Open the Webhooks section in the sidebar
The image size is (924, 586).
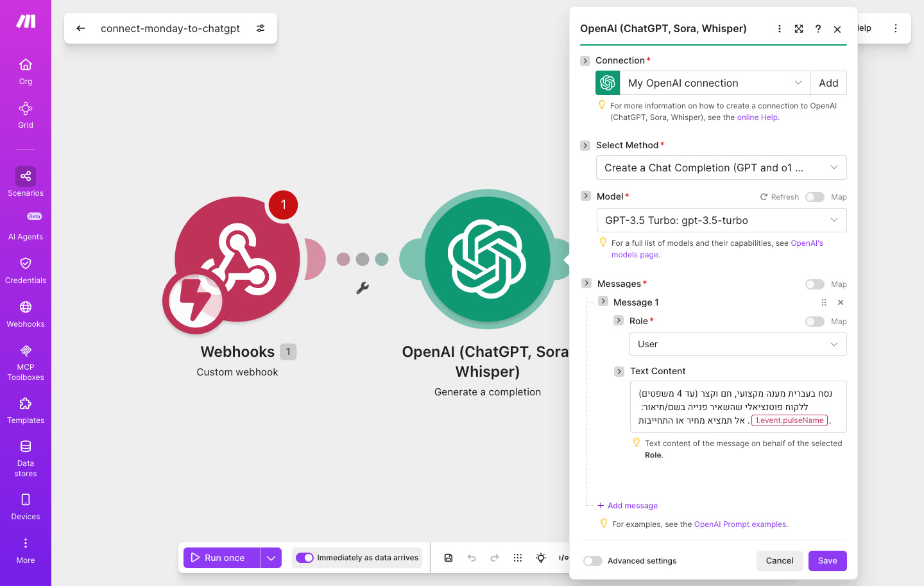26,314
